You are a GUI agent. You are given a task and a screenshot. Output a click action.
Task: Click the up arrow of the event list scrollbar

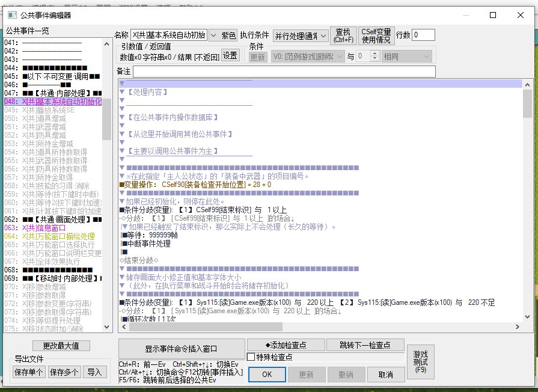[107, 44]
